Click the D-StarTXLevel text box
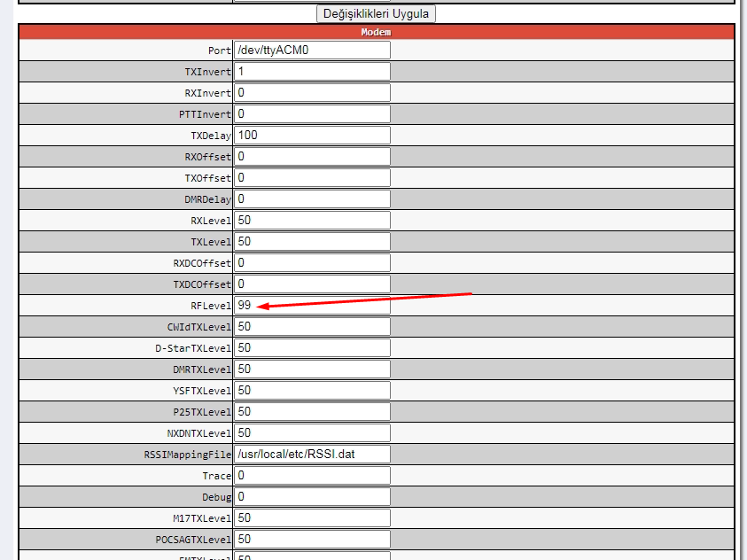Viewport: 747px width, 560px height. 312,348
